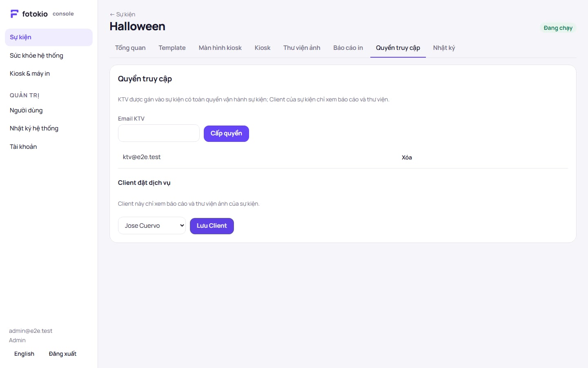Select the Màn hình kiosk tab
Viewport: 588px width, 368px height.
tap(220, 48)
